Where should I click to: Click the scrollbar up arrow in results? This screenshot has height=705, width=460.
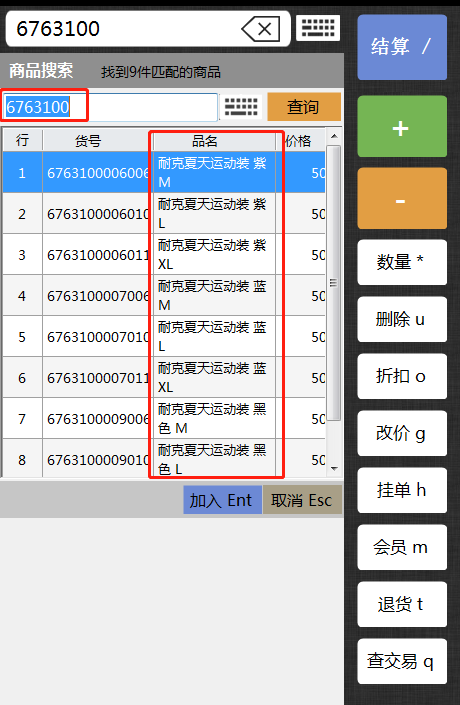334,136
